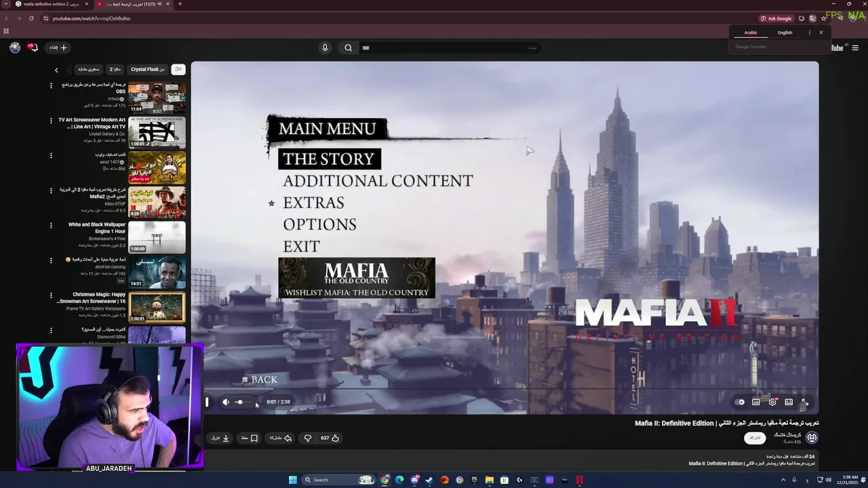Pause the YouTube video
The width and height of the screenshot is (868, 488).
(208, 402)
